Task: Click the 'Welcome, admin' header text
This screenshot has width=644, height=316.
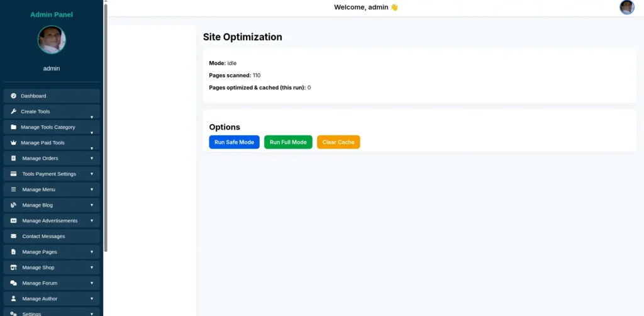Action: tap(366, 7)
